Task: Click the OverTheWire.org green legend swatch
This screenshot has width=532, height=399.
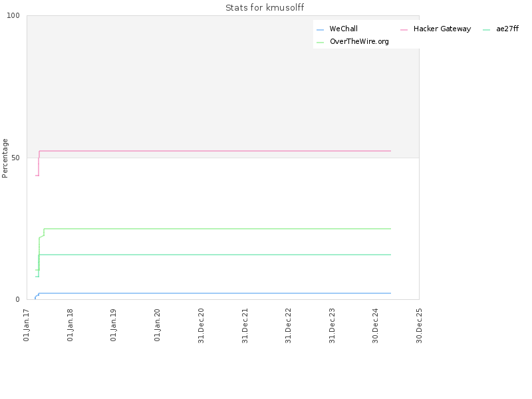Action: click(x=320, y=43)
